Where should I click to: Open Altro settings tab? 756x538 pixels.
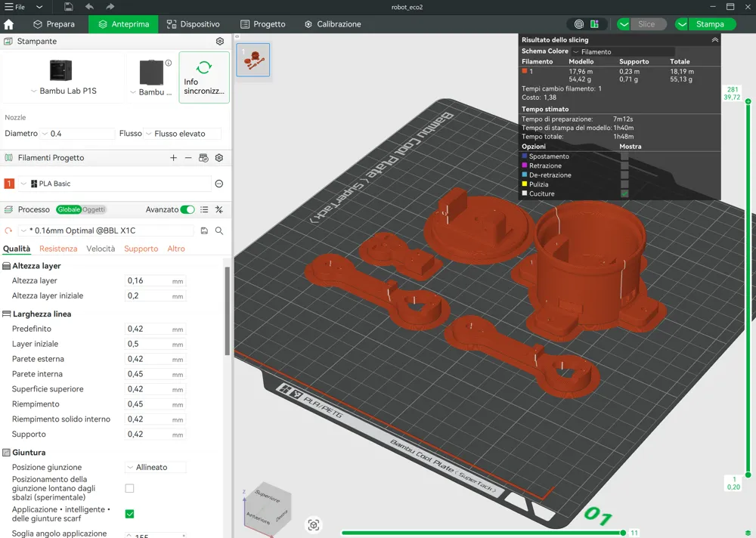point(176,249)
